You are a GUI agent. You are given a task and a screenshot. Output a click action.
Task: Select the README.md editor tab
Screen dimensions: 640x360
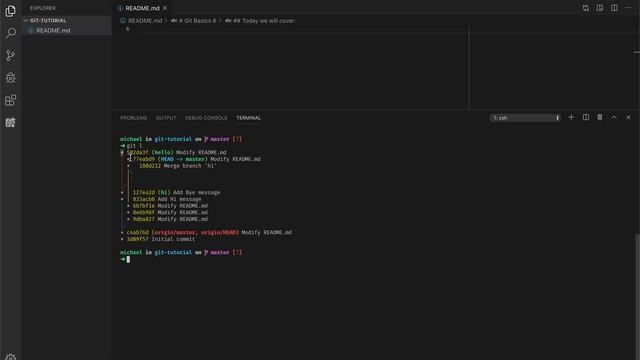pyautogui.click(x=142, y=8)
